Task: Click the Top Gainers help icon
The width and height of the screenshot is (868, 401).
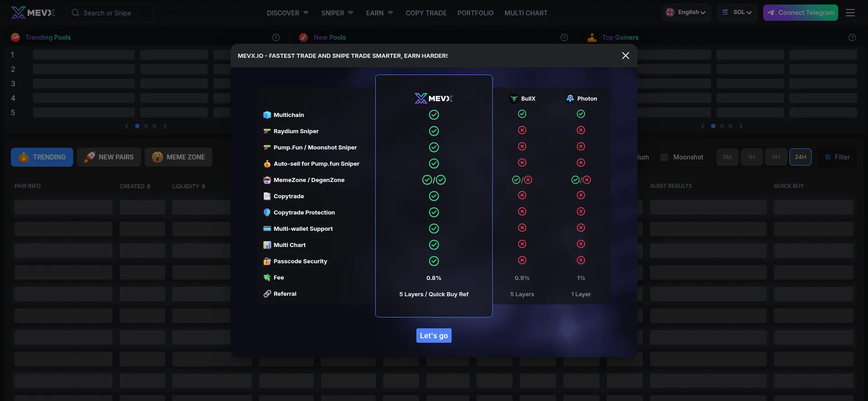Action: tap(852, 37)
